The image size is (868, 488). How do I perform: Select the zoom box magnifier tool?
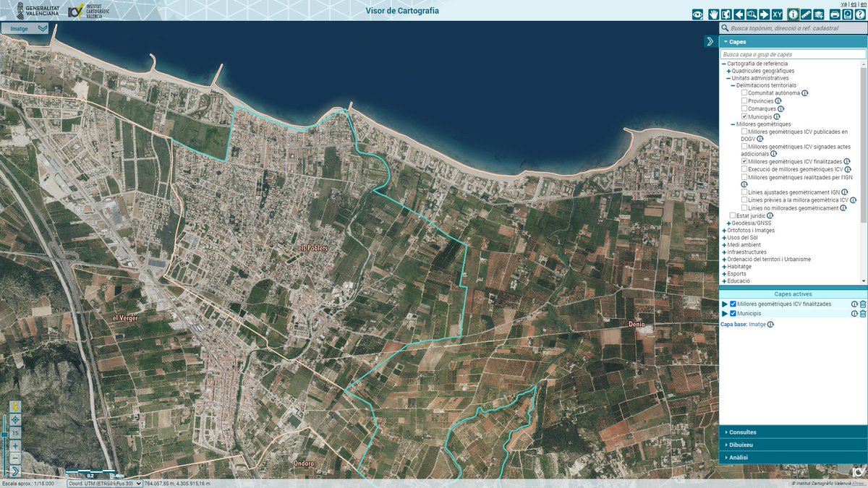(x=752, y=14)
